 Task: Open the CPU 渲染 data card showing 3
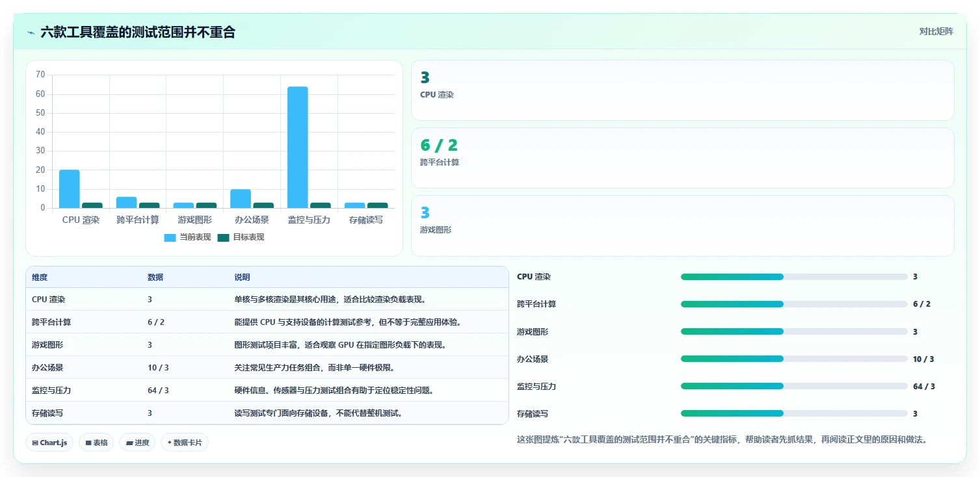coord(683,90)
